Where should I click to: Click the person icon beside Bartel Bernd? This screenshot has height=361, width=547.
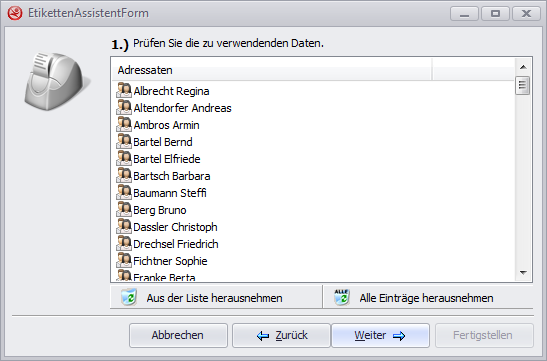[x=124, y=141]
